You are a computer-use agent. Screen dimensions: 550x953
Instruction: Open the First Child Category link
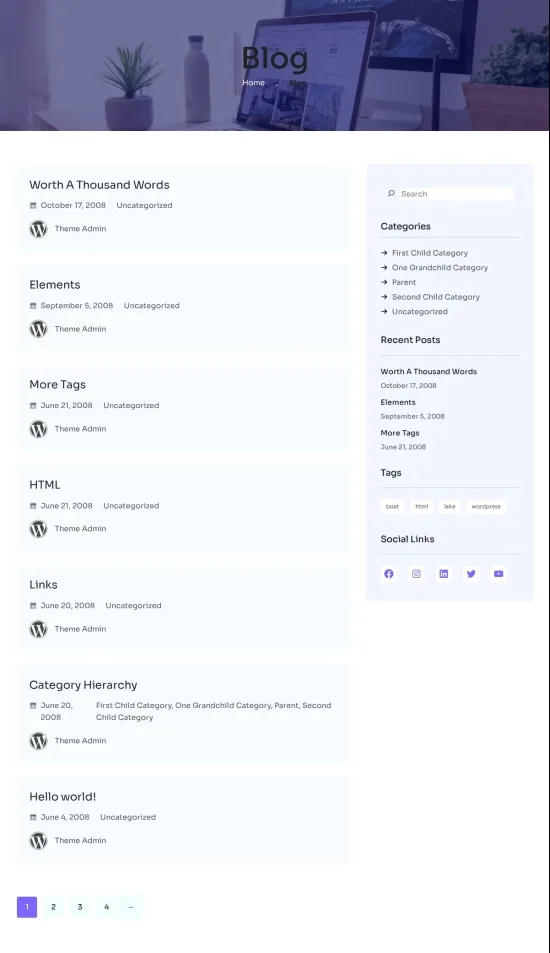pyautogui.click(x=430, y=253)
